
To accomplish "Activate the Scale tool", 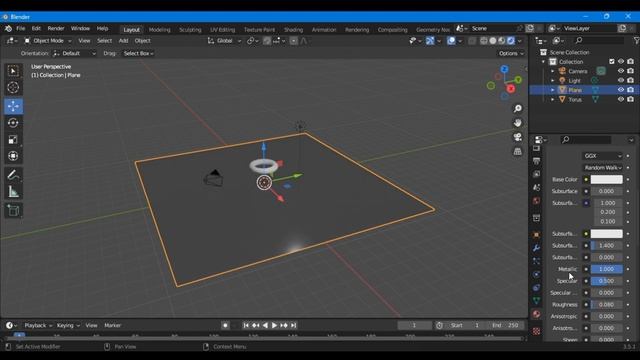I will tap(13, 140).
